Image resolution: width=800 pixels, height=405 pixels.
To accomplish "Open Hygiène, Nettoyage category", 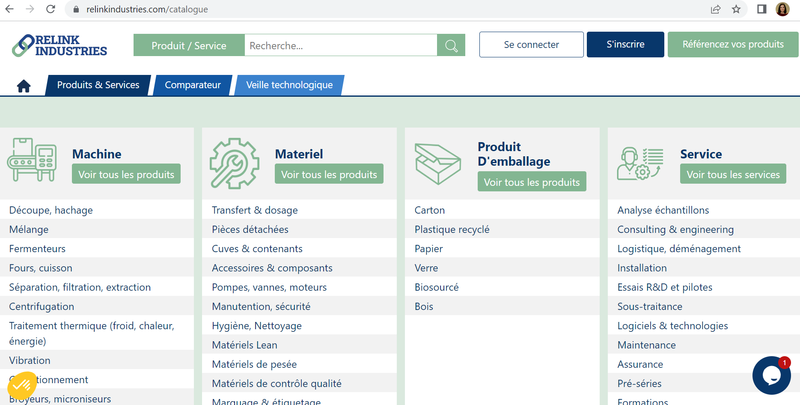I will (257, 326).
